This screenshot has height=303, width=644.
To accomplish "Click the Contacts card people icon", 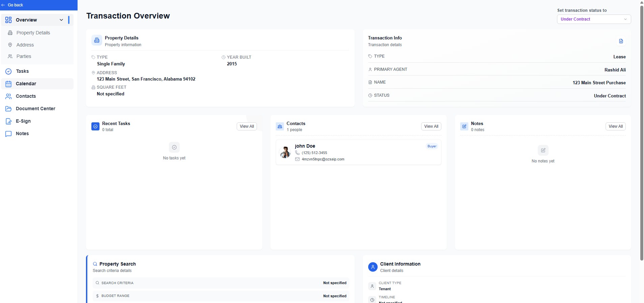I will pyautogui.click(x=280, y=126).
